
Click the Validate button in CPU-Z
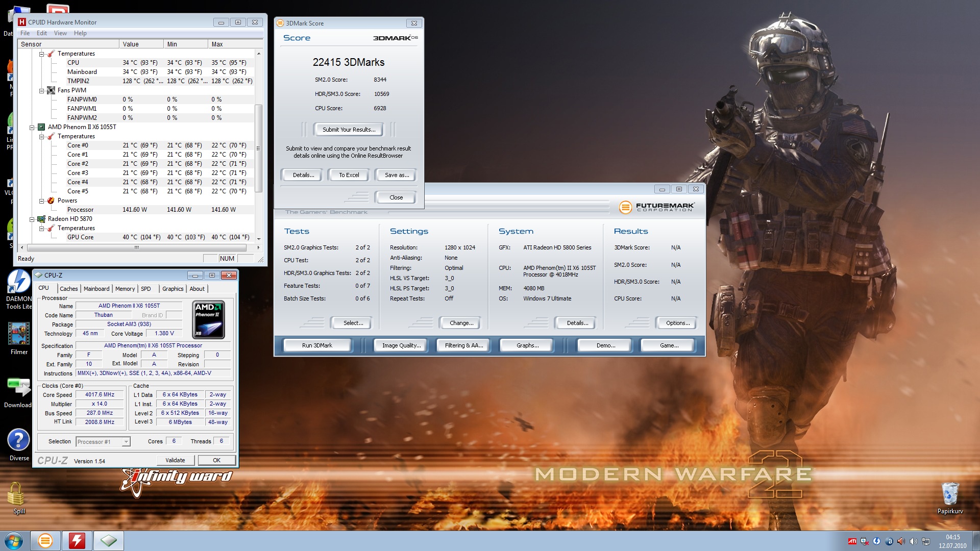click(175, 460)
